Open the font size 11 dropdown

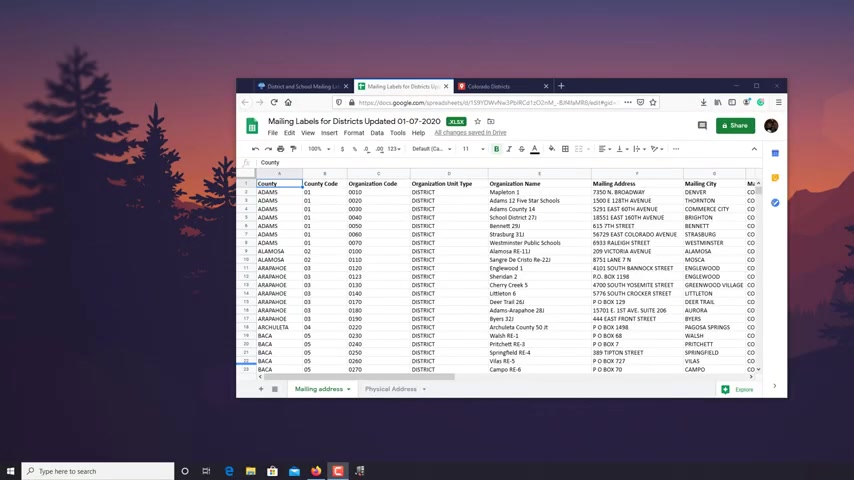tap(473, 149)
